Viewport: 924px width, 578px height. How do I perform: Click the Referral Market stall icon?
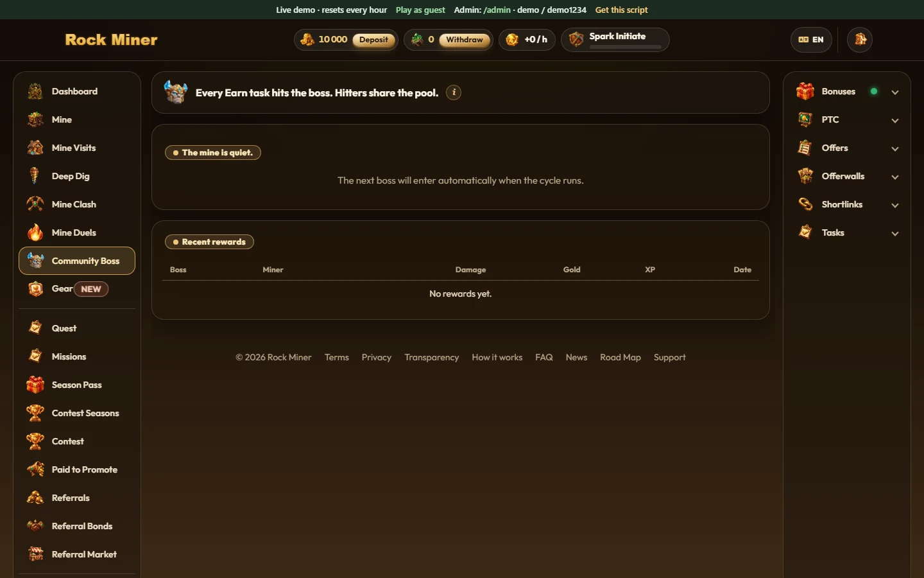35,554
